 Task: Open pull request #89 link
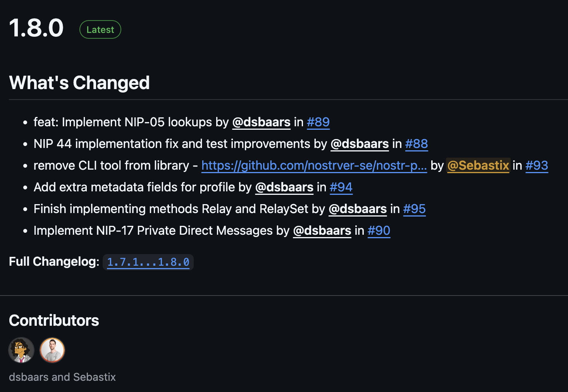318,122
